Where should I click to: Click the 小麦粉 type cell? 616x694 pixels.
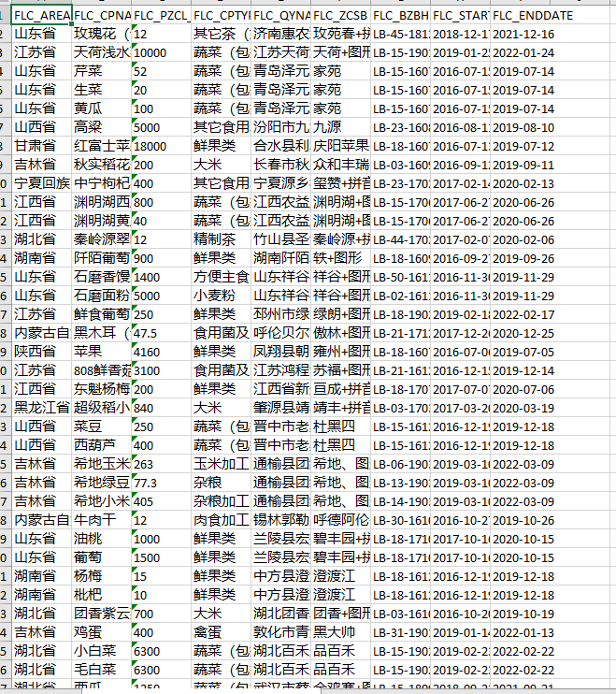pyautogui.click(x=222, y=296)
